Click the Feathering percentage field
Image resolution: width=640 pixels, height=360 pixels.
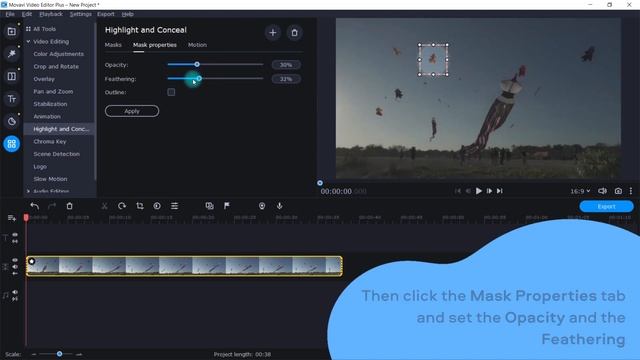286,79
